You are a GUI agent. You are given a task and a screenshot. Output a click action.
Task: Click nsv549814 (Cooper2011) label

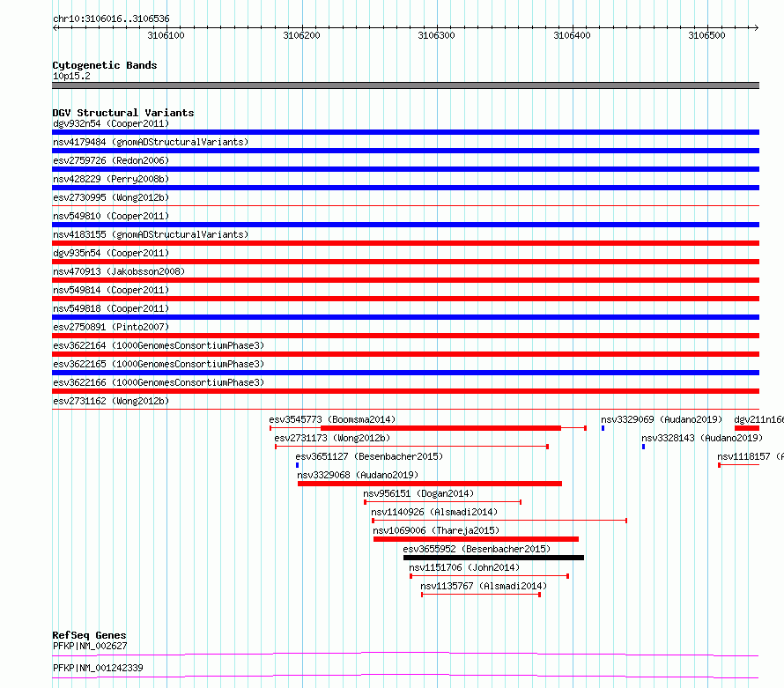pyautogui.click(x=111, y=290)
